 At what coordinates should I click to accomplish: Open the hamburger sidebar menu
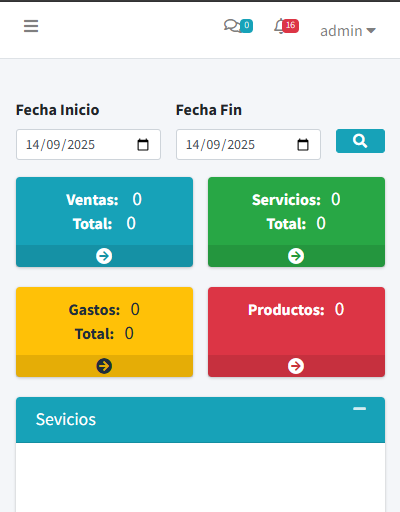click(x=31, y=26)
